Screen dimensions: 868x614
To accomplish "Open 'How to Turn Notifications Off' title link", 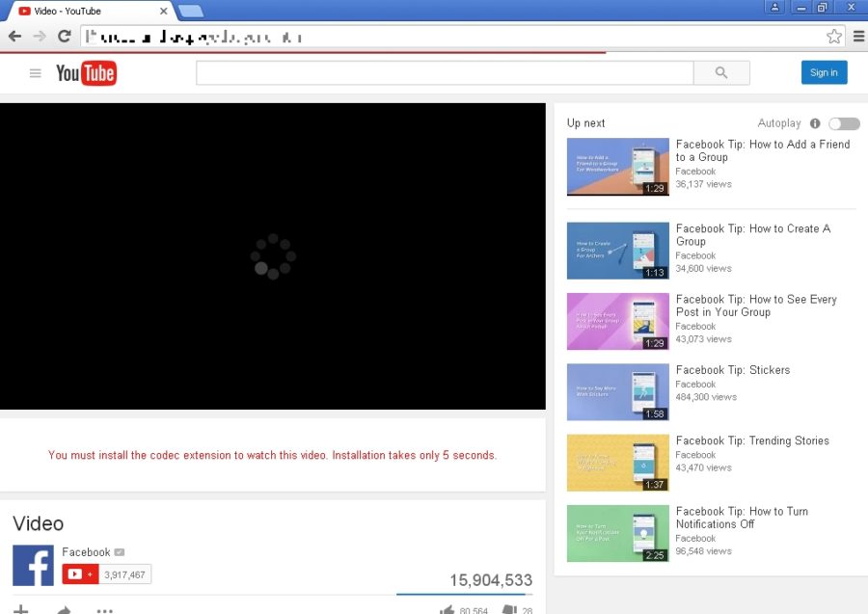I will point(742,518).
